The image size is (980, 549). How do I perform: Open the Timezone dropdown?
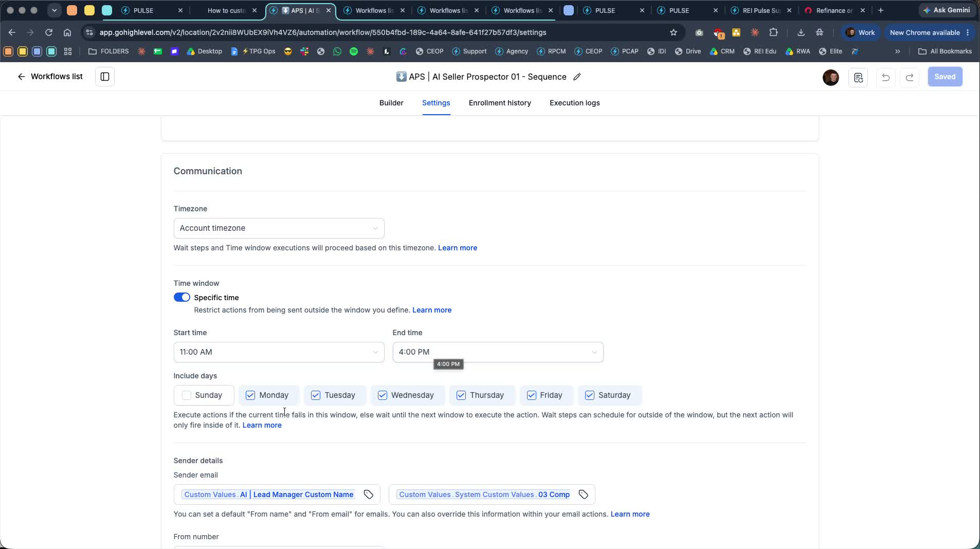pos(279,228)
